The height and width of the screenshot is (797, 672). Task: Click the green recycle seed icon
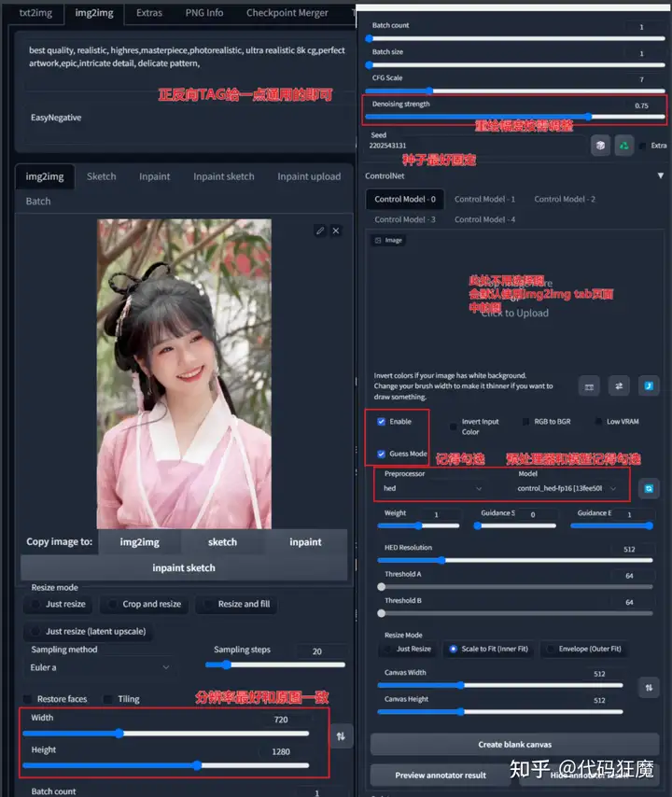tap(623, 146)
